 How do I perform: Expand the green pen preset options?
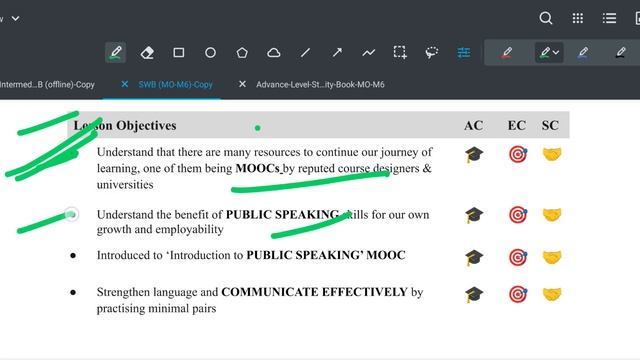(x=556, y=52)
